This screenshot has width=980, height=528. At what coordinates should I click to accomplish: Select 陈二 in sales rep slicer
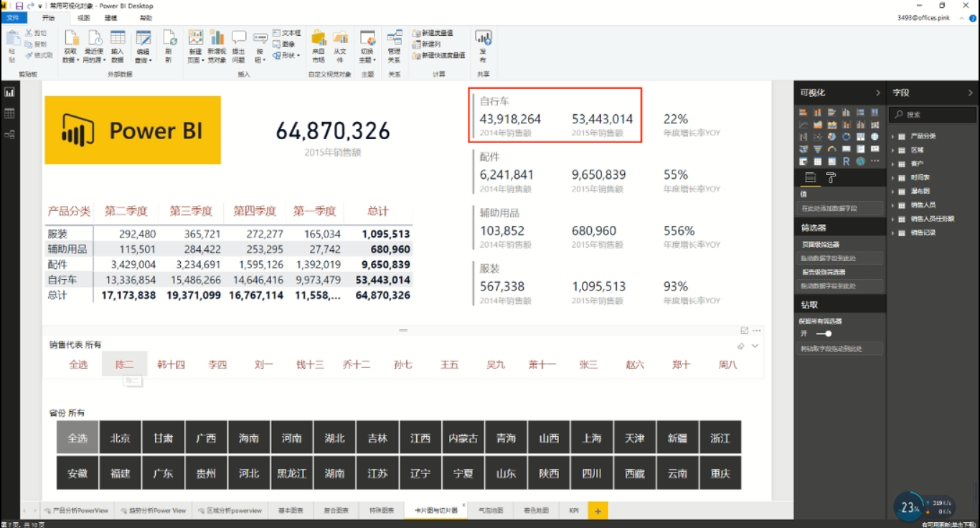125,364
